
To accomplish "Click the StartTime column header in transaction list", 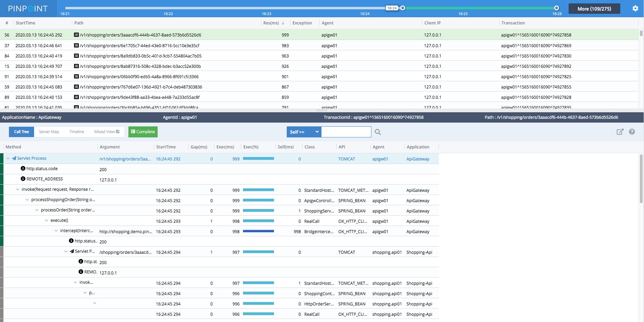I will click(25, 23).
